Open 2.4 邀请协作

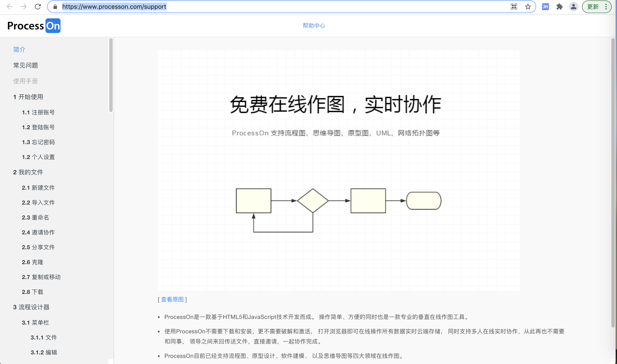[38, 232]
